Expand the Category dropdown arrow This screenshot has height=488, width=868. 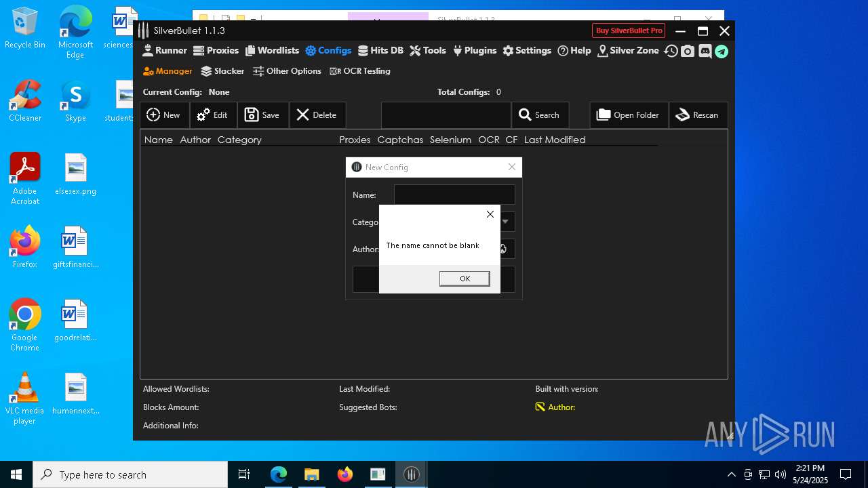(x=506, y=222)
